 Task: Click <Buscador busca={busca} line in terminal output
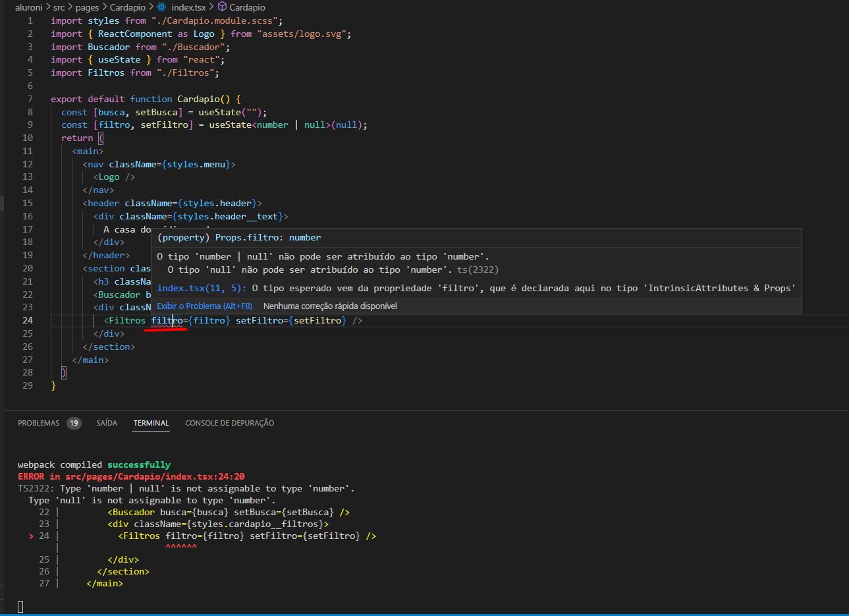point(229,512)
